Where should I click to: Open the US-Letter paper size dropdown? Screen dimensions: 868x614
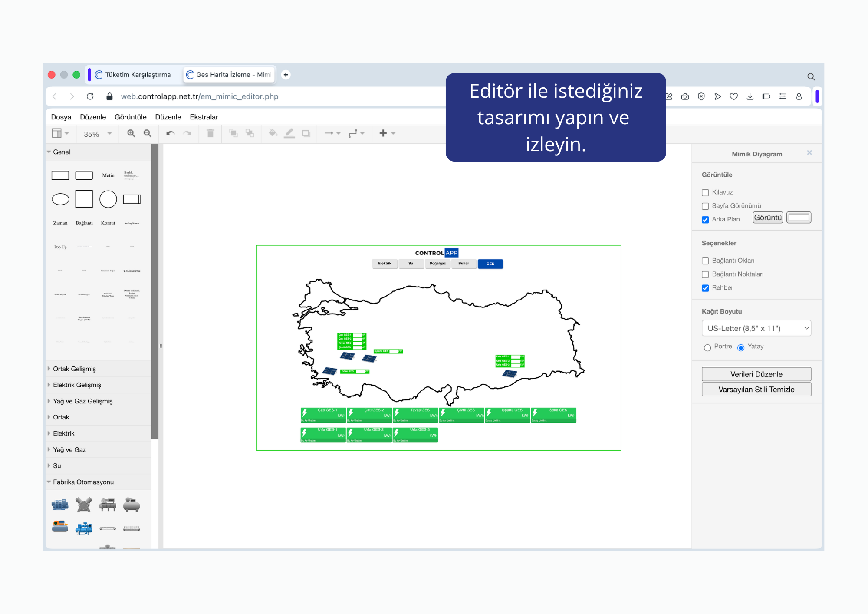point(756,328)
